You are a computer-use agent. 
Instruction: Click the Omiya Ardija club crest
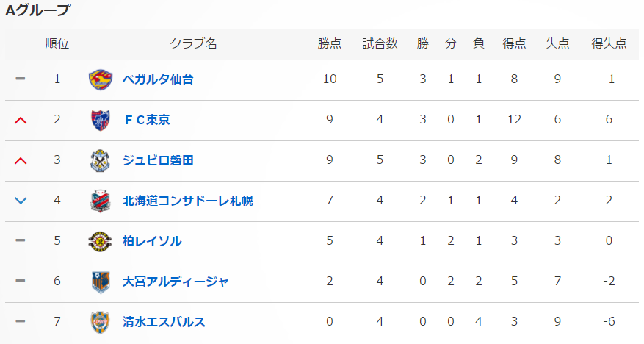tap(101, 282)
